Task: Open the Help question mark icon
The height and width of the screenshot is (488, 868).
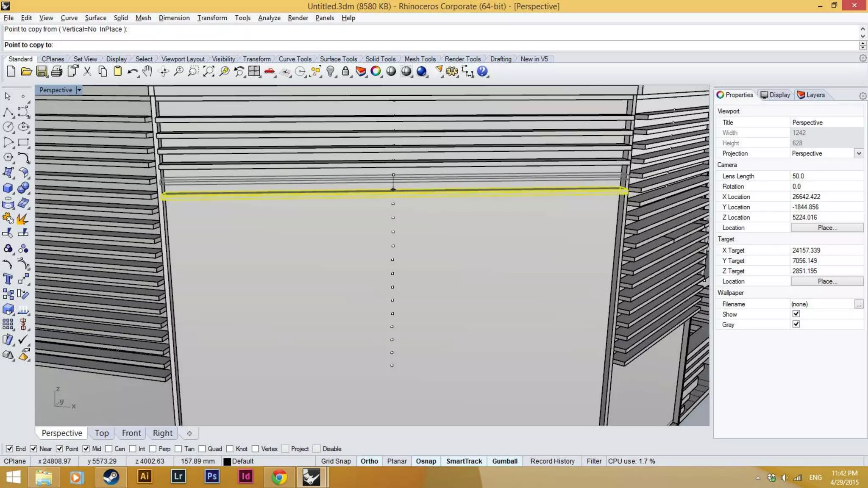Action: coord(482,72)
